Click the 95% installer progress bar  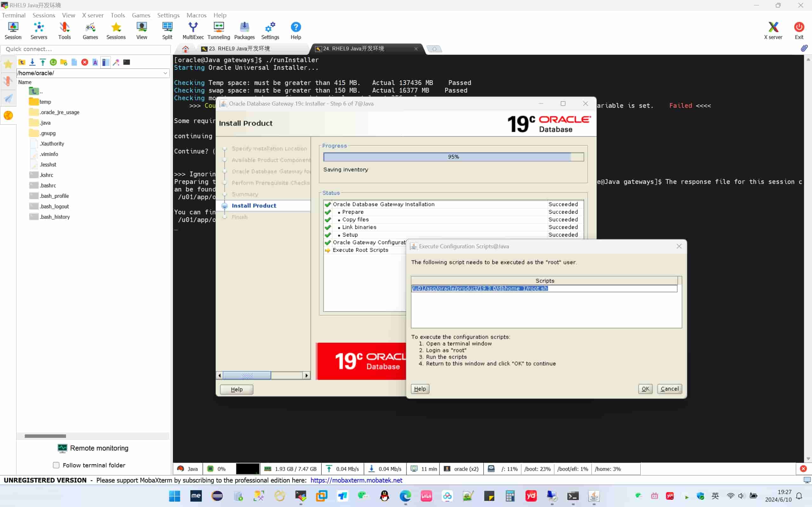pyautogui.click(x=453, y=157)
